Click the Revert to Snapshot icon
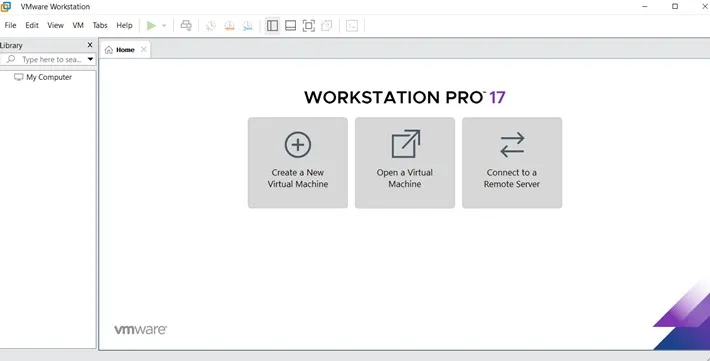710x361 pixels. (230, 26)
